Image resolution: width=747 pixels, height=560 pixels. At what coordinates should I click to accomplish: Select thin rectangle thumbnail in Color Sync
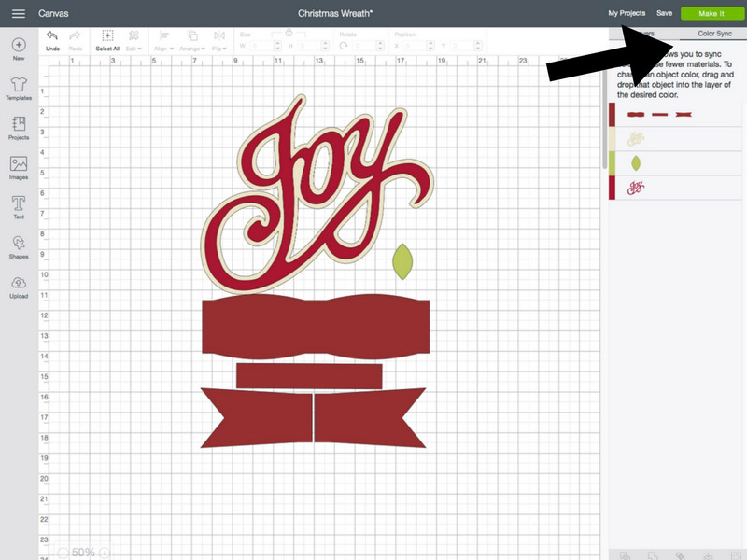(660, 114)
